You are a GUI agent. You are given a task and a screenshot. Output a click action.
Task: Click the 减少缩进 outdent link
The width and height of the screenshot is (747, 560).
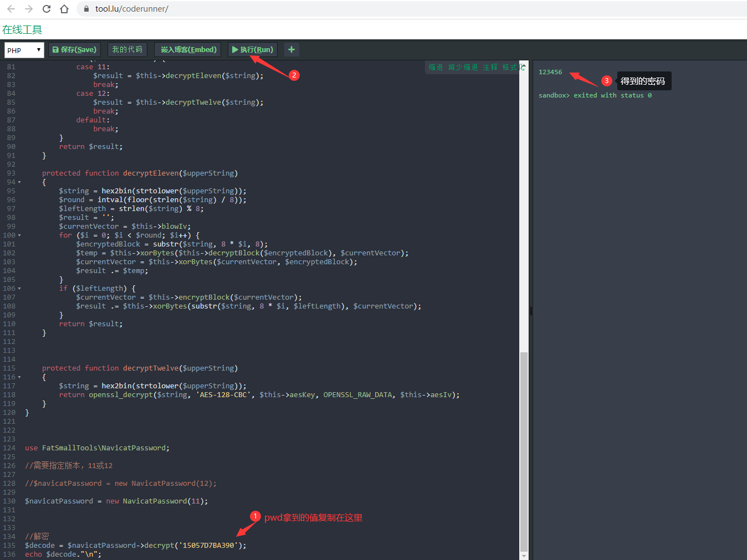click(x=463, y=67)
